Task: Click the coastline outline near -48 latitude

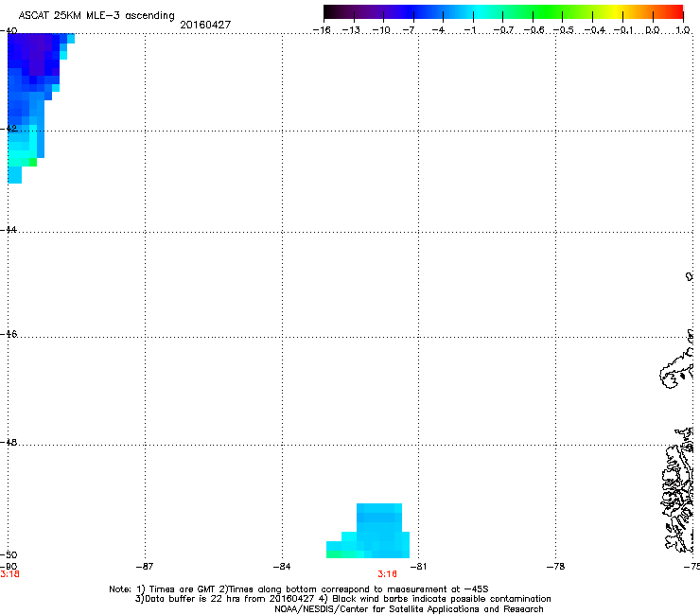Action: (x=677, y=490)
